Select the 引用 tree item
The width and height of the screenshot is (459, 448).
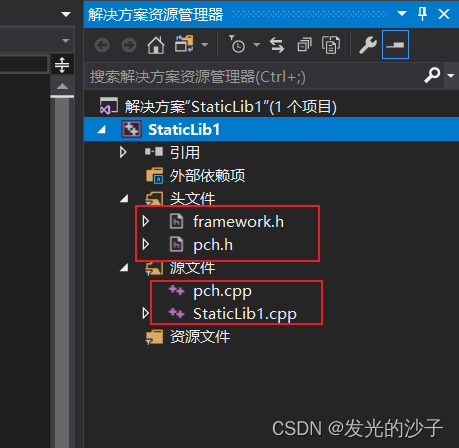coord(185,153)
